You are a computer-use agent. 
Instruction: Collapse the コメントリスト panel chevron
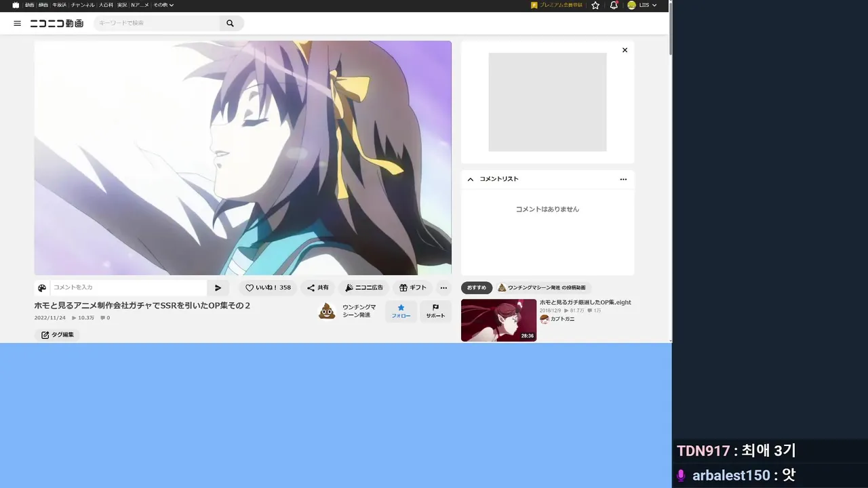point(471,179)
